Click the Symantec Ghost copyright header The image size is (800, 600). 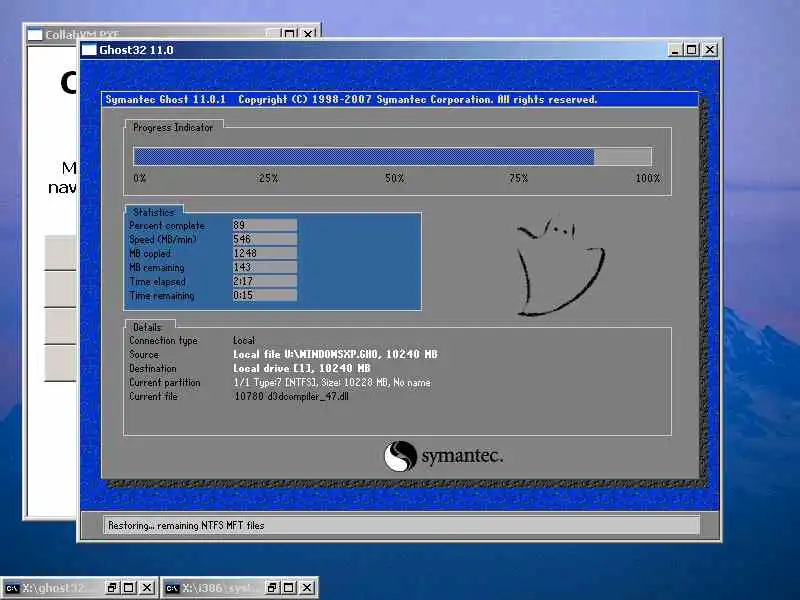[x=351, y=99]
